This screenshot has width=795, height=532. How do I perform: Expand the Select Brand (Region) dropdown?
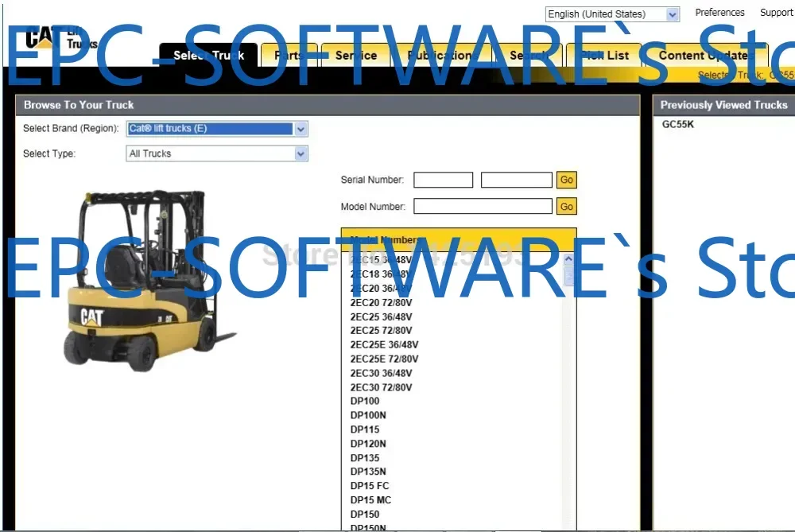point(216,129)
